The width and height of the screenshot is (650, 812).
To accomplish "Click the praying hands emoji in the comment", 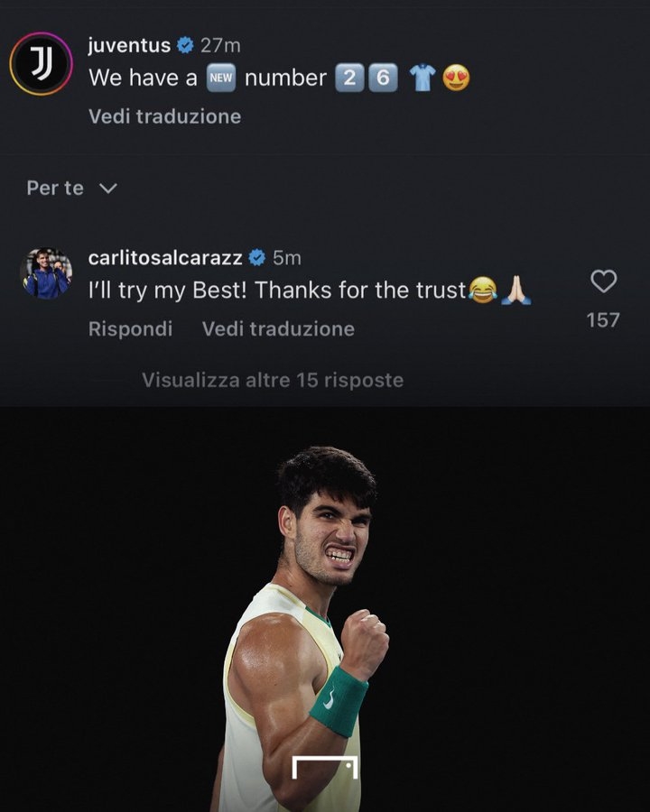I will click(x=515, y=290).
